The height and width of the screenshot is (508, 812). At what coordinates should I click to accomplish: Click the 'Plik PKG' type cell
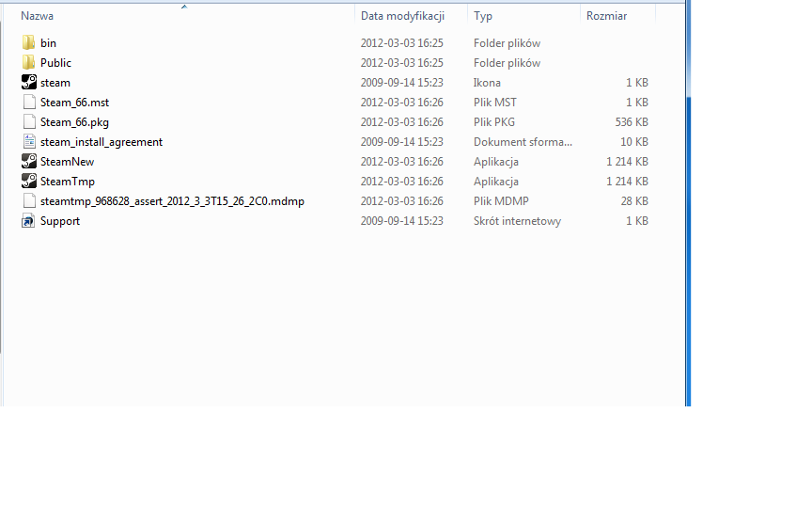click(494, 121)
